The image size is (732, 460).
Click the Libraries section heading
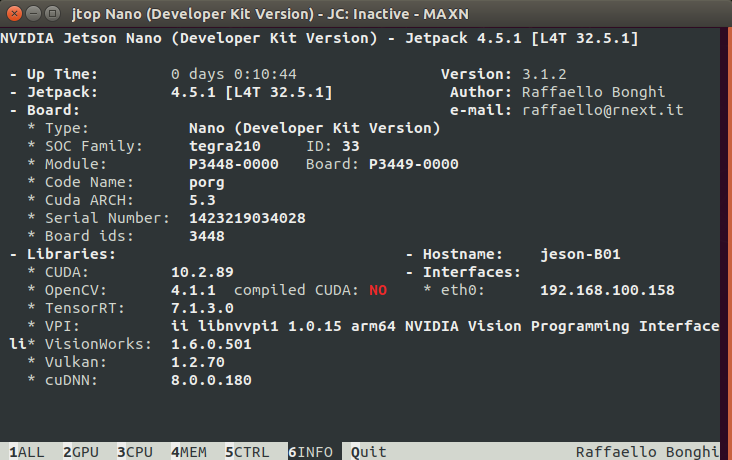pos(71,254)
